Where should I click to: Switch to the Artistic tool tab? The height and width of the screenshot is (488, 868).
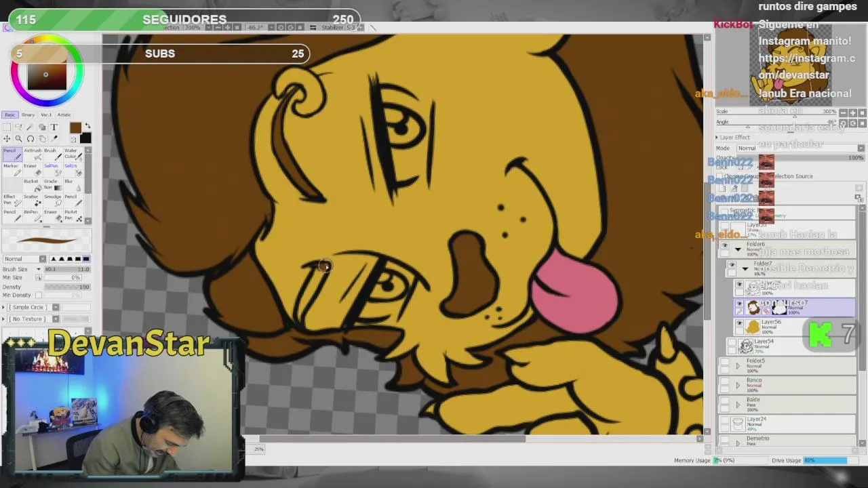(x=64, y=115)
